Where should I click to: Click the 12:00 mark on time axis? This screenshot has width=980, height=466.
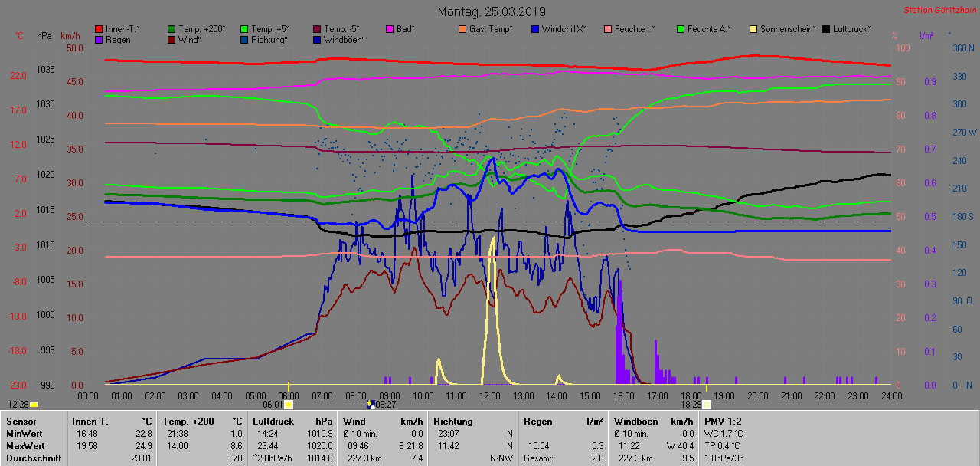[x=490, y=395]
